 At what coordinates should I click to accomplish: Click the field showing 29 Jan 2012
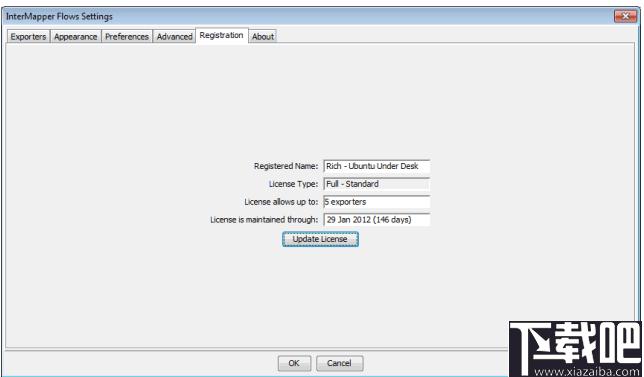(x=377, y=220)
